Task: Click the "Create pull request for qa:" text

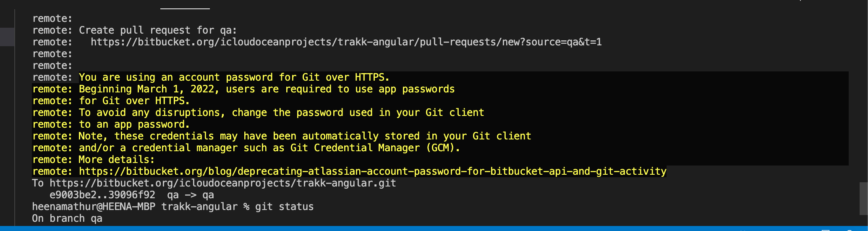Action: coord(158,30)
